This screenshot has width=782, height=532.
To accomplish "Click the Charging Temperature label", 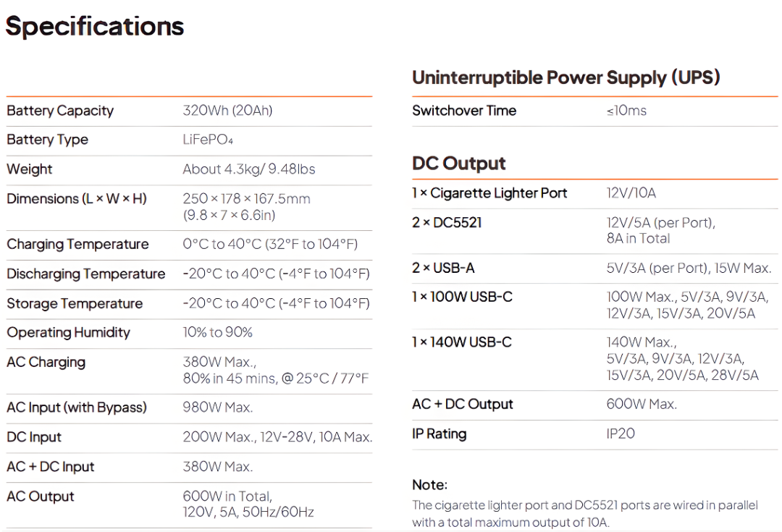I will point(77,244).
